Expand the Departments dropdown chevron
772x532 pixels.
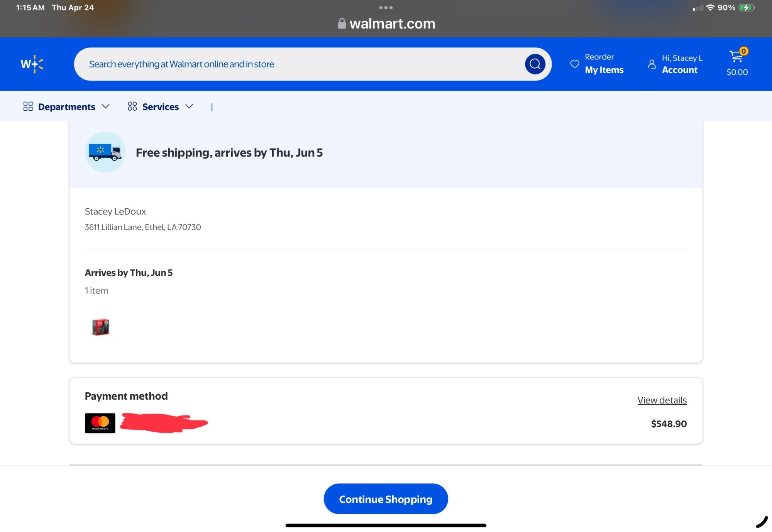pos(105,106)
